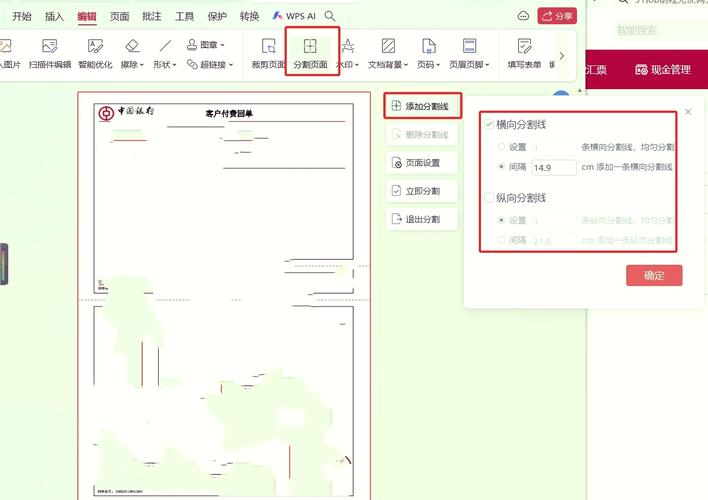
Task: Switch to the 批注 tab
Action: 152,16
